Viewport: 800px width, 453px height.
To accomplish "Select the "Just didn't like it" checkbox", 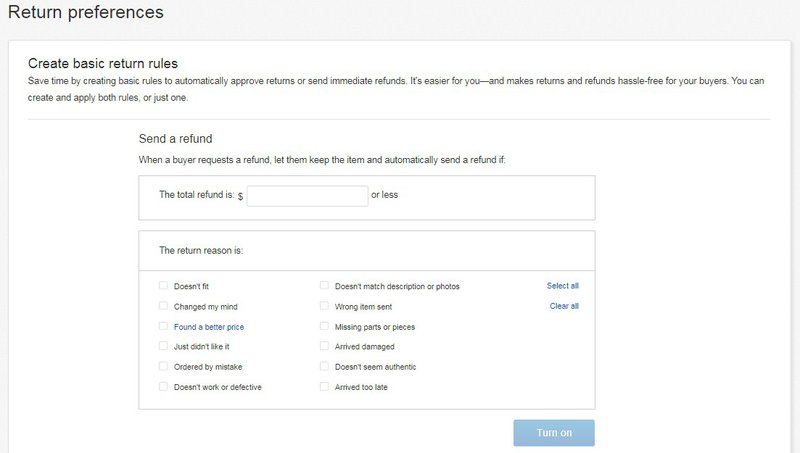I will 163,347.
